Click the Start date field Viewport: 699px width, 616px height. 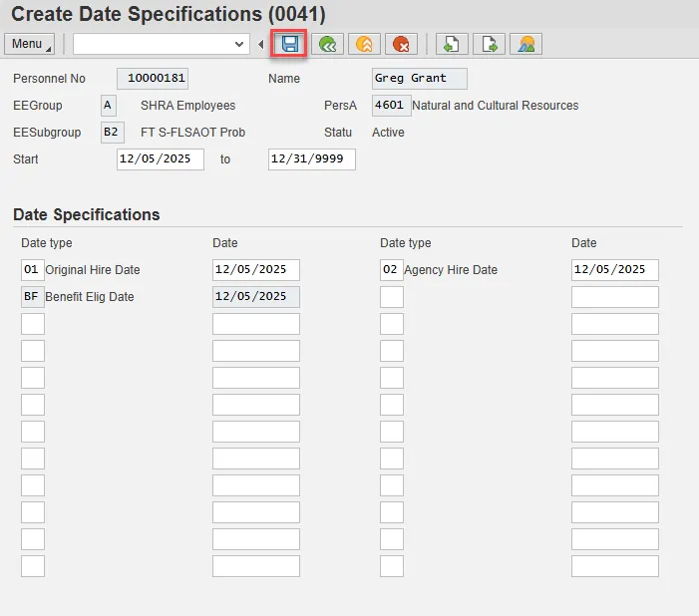[x=160, y=159]
